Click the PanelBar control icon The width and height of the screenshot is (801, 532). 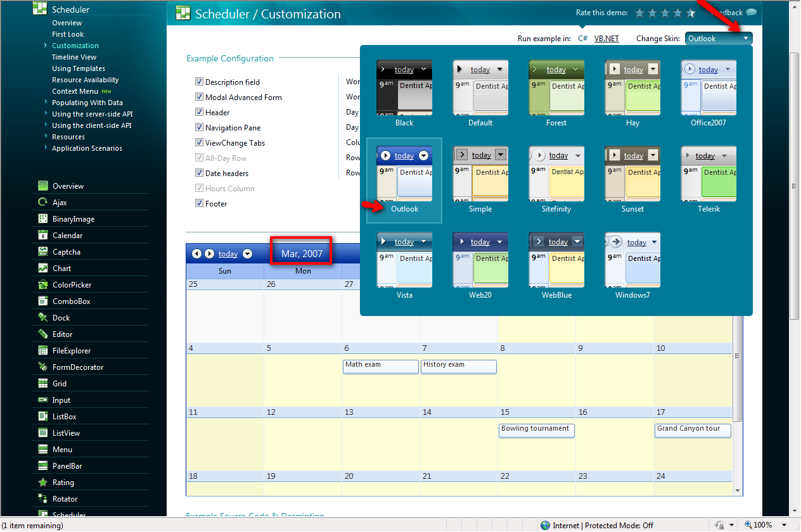click(43, 466)
